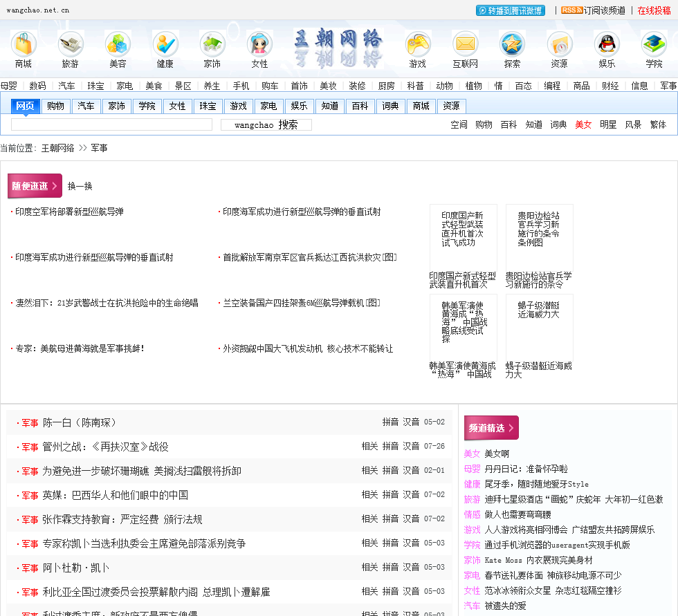Switch to the 娱乐 search tab
This screenshot has height=616, width=678.
299,106
